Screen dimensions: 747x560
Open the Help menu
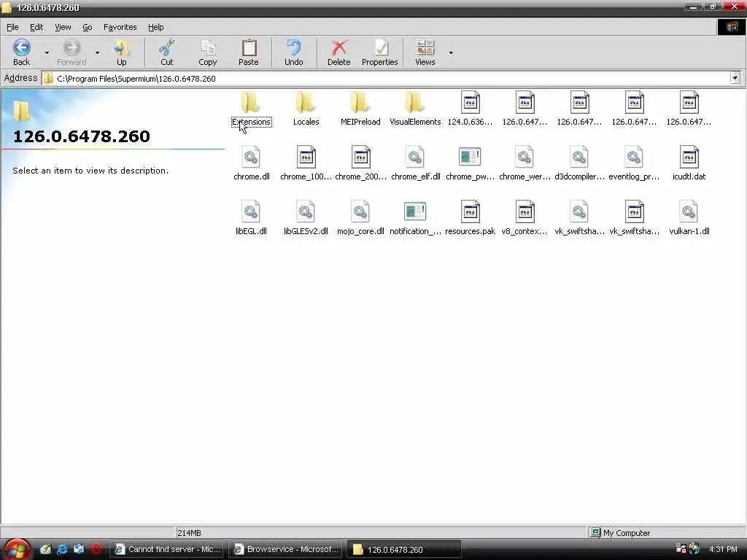tap(156, 27)
